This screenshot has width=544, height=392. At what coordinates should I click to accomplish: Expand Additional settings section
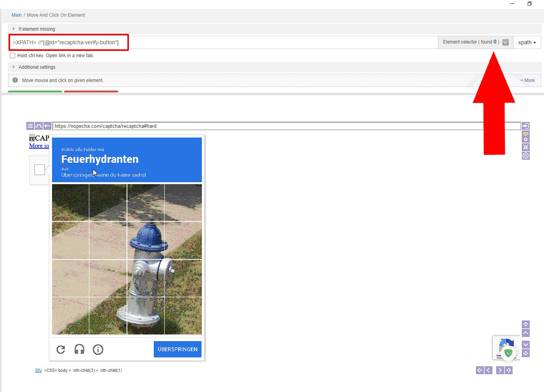click(36, 67)
